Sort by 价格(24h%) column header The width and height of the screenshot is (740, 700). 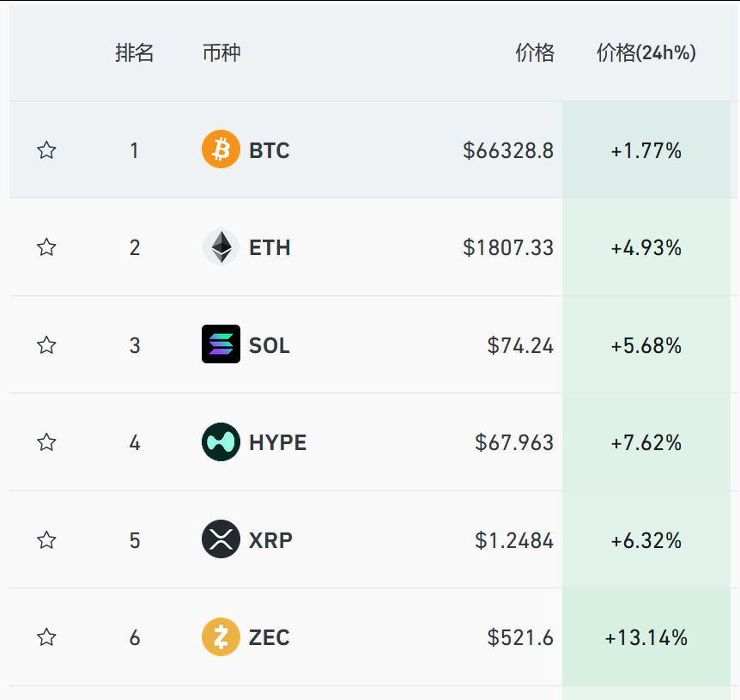coord(646,52)
